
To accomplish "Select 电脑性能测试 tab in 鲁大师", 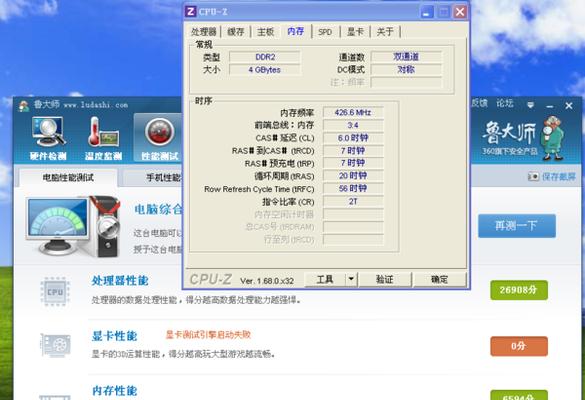I will pyautogui.click(x=68, y=178).
